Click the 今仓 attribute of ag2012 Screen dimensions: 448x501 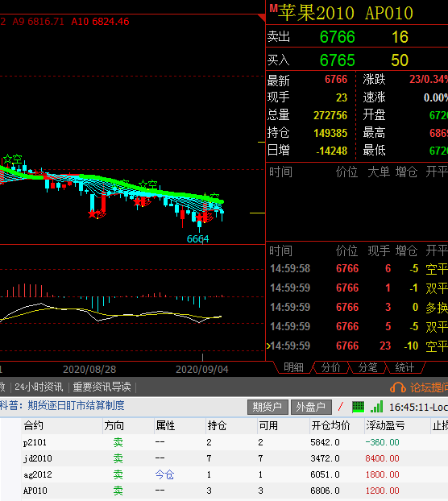click(x=164, y=474)
